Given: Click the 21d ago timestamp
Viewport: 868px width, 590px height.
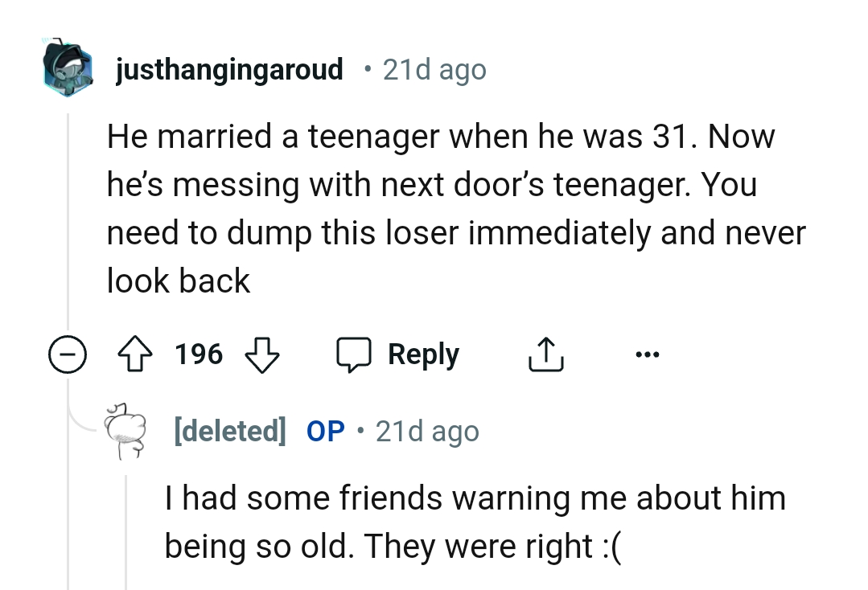Looking at the screenshot, I should 435,70.
